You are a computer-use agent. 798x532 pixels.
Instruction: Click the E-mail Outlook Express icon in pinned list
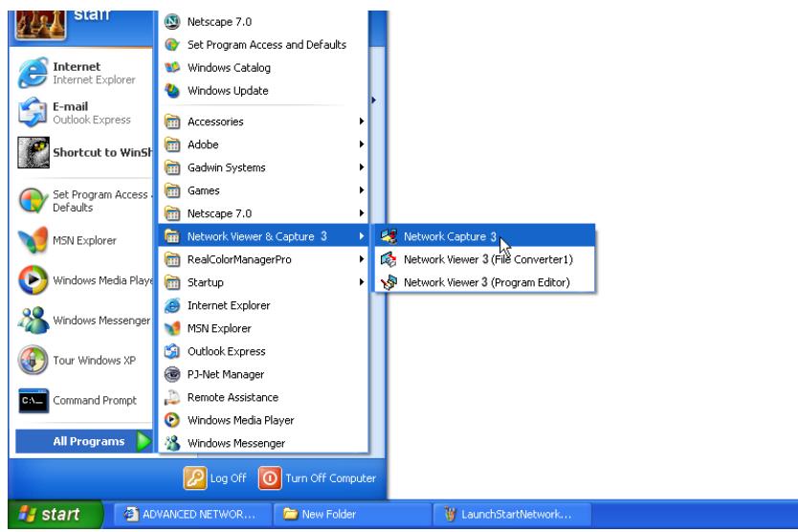click(33, 113)
